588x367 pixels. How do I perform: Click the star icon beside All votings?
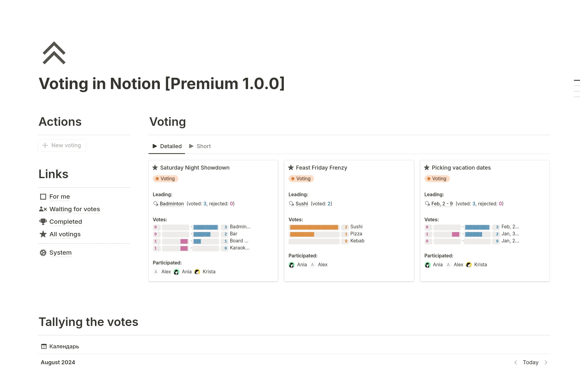43,234
